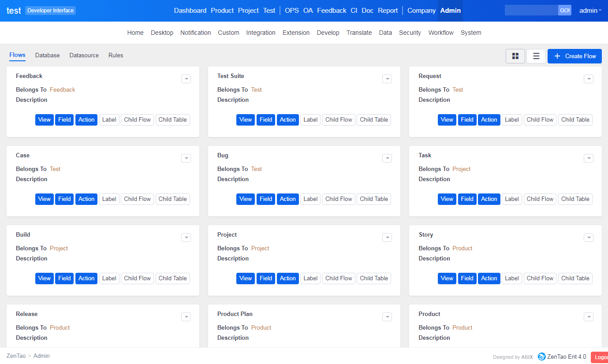Switch to card grid view
Viewport: 608px width, 364px height.
[515, 56]
